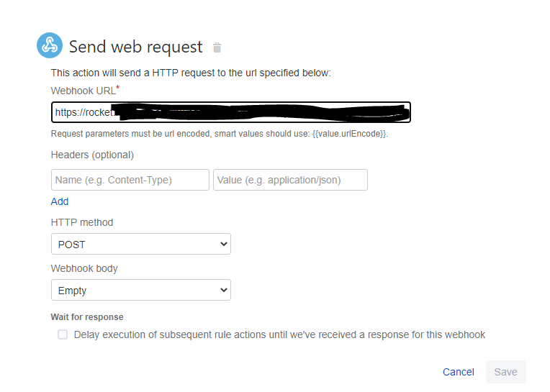
Task: Save the web request action
Action: (x=506, y=372)
